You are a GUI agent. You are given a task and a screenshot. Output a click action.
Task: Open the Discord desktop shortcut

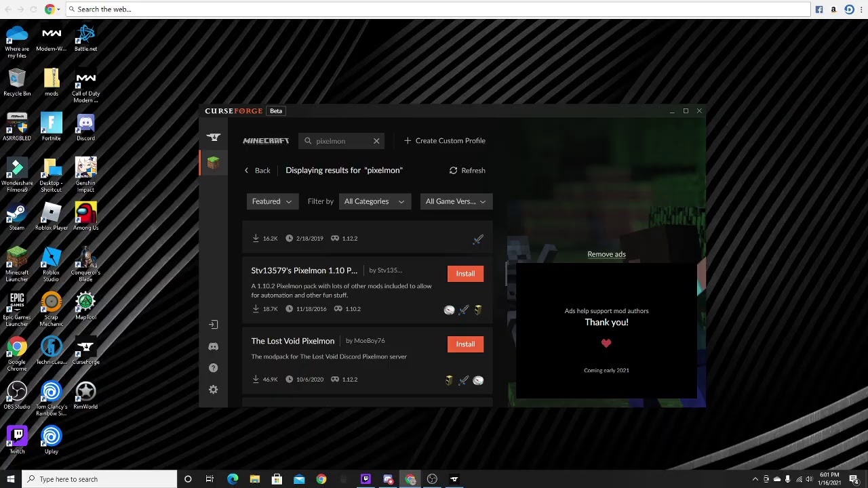[85, 127]
